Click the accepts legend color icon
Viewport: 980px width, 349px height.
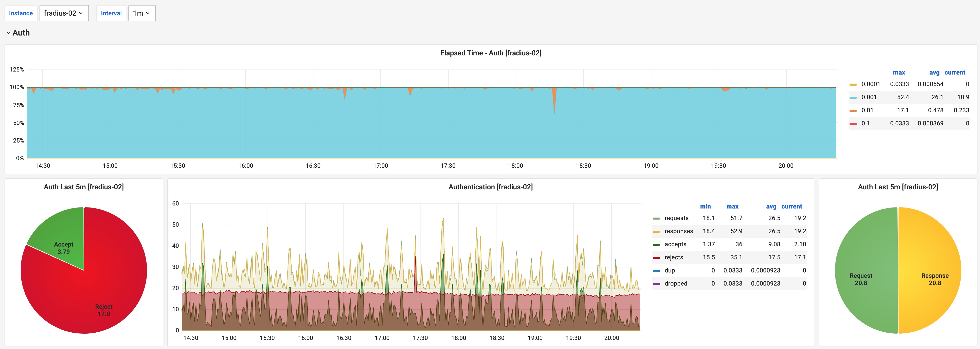(x=656, y=245)
